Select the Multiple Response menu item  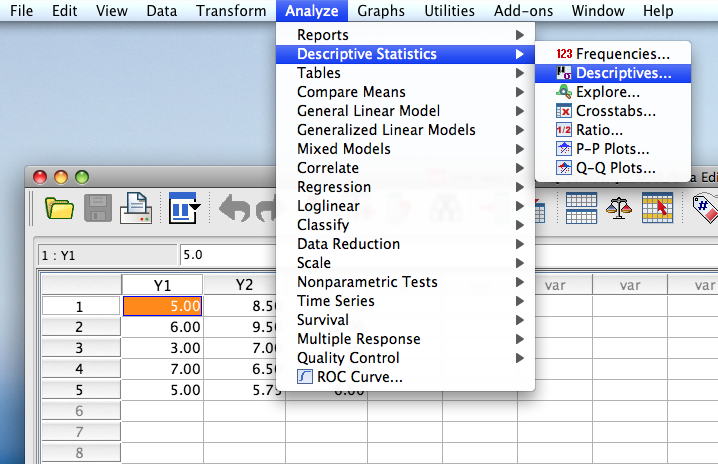(405, 339)
